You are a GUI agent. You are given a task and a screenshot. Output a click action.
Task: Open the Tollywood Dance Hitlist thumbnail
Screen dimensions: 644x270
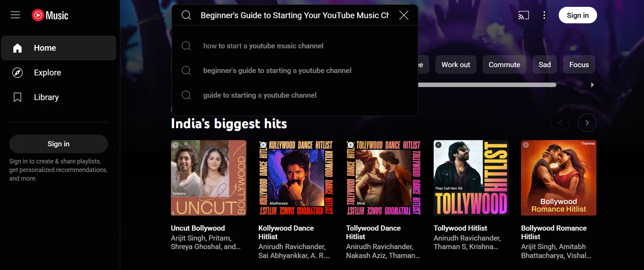point(384,178)
